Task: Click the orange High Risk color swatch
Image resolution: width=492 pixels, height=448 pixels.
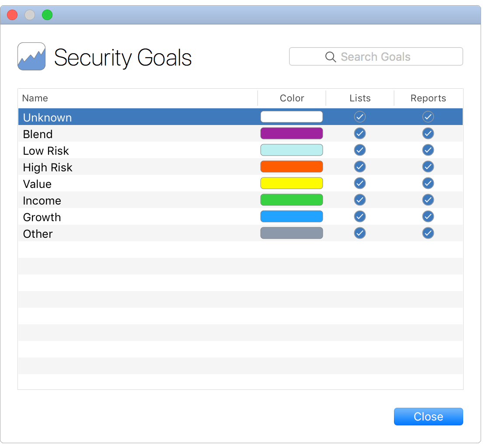Action: pyautogui.click(x=292, y=167)
